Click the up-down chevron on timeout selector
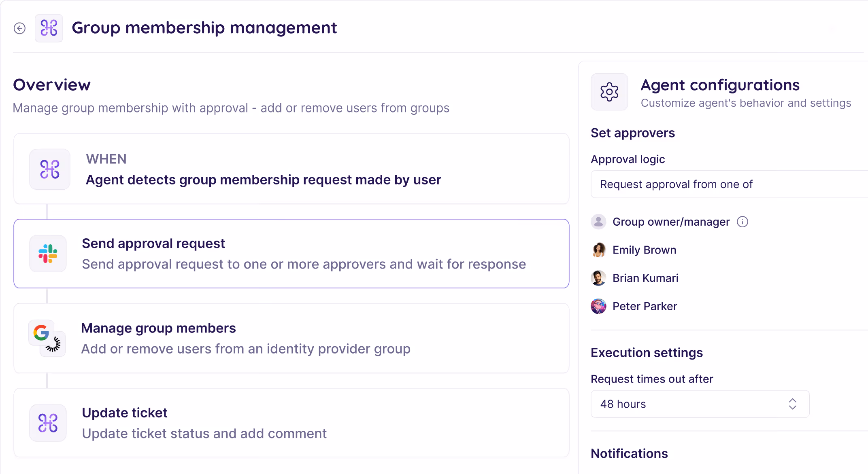 coord(792,404)
